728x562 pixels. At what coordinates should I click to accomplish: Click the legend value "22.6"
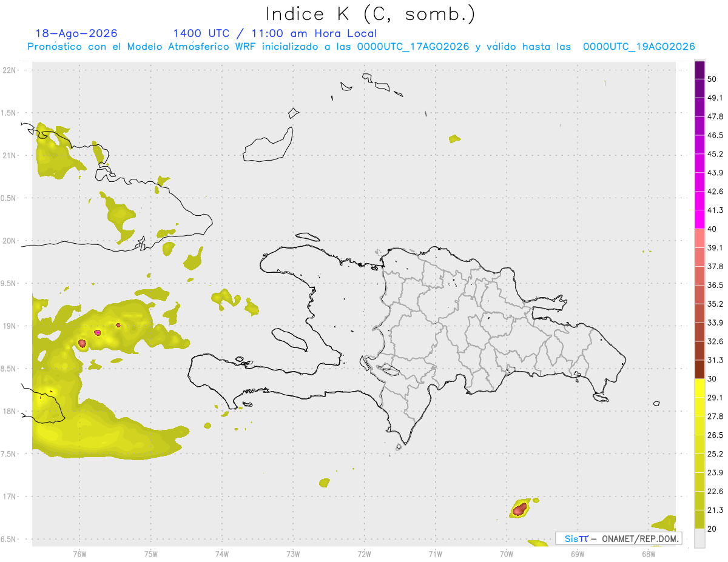click(x=715, y=491)
